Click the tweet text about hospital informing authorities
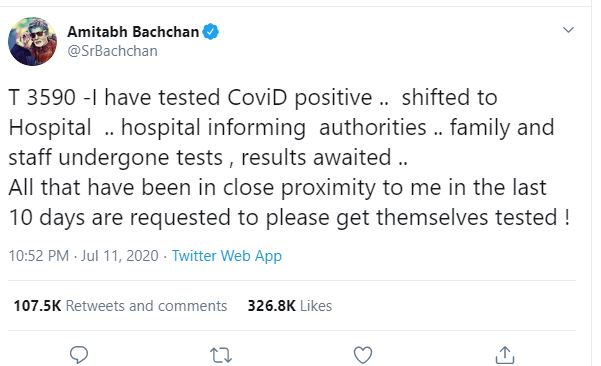601x366 pixels. (274, 127)
